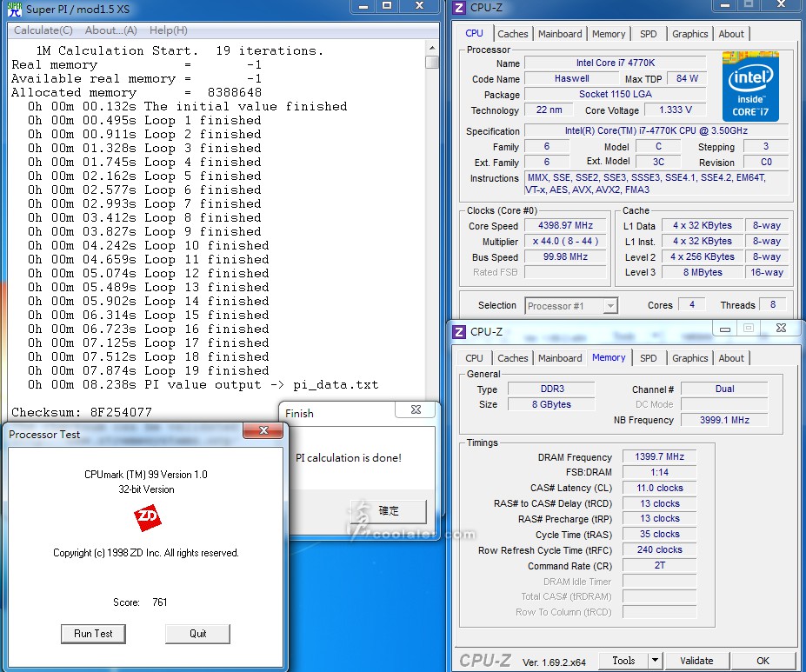The image size is (806, 672).
Task: Click the Code Name value Haswell
Action: click(571, 78)
